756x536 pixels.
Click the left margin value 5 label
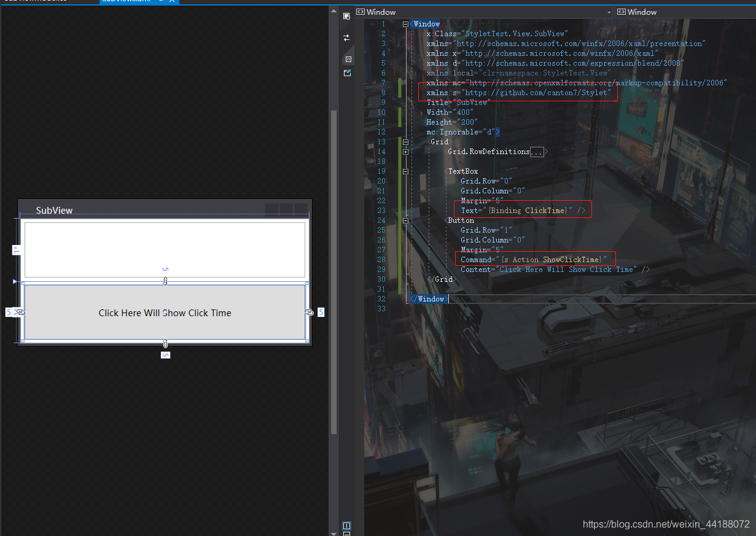pos(9,313)
